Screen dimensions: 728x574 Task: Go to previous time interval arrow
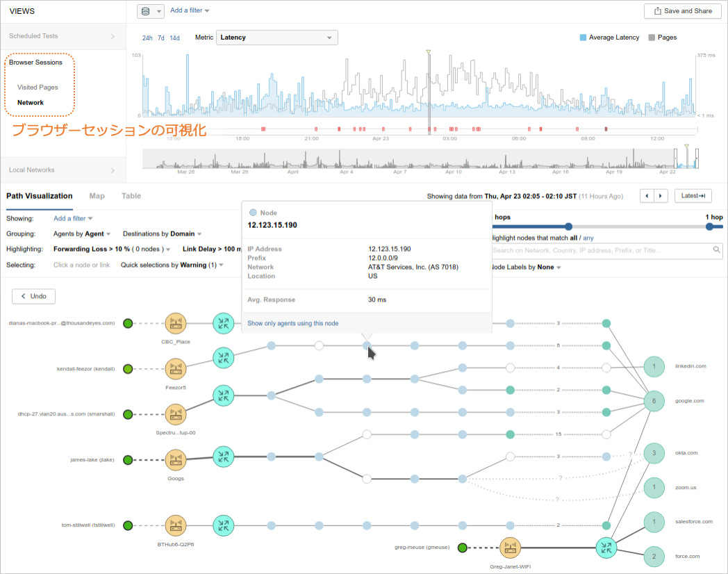646,196
